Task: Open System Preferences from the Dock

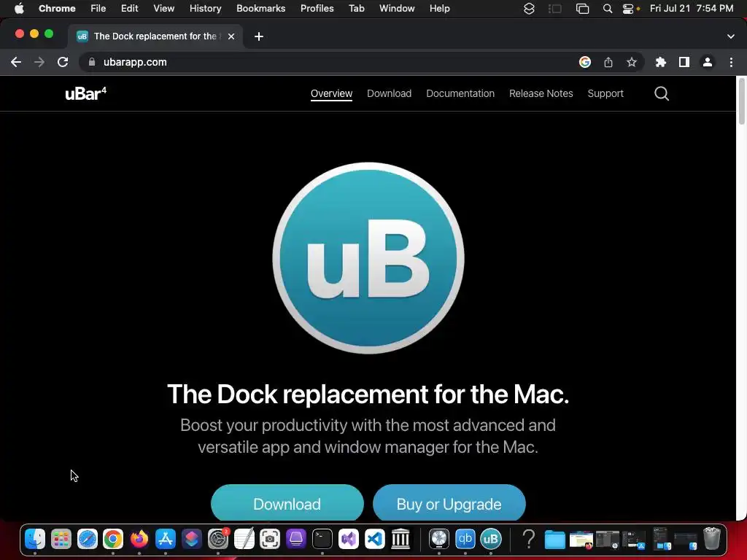Action: (218, 539)
